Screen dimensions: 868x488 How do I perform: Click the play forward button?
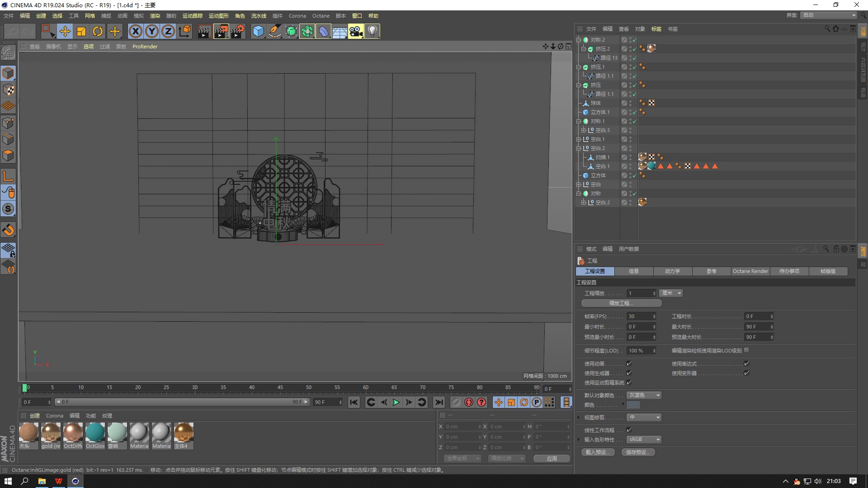click(396, 402)
